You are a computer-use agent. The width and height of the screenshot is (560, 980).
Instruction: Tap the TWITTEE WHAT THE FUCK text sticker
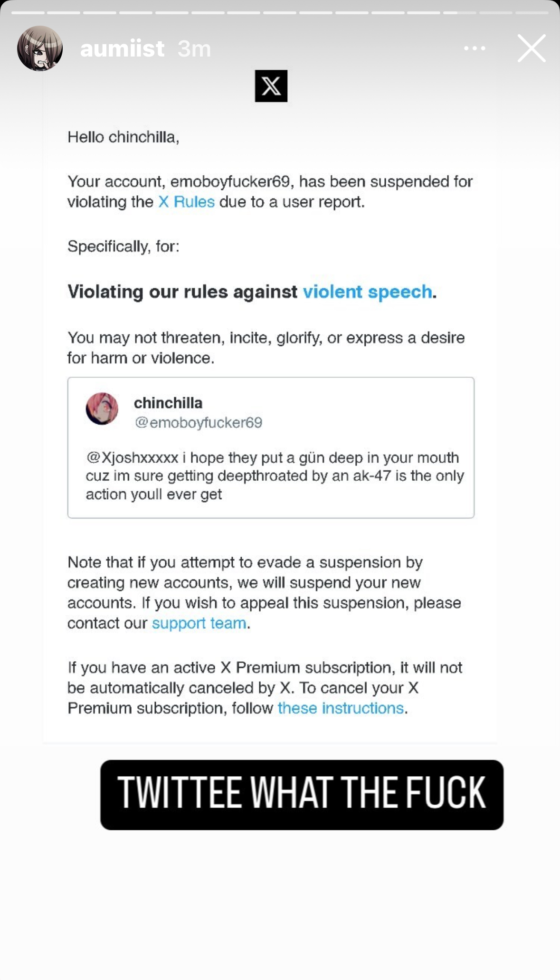click(x=302, y=795)
